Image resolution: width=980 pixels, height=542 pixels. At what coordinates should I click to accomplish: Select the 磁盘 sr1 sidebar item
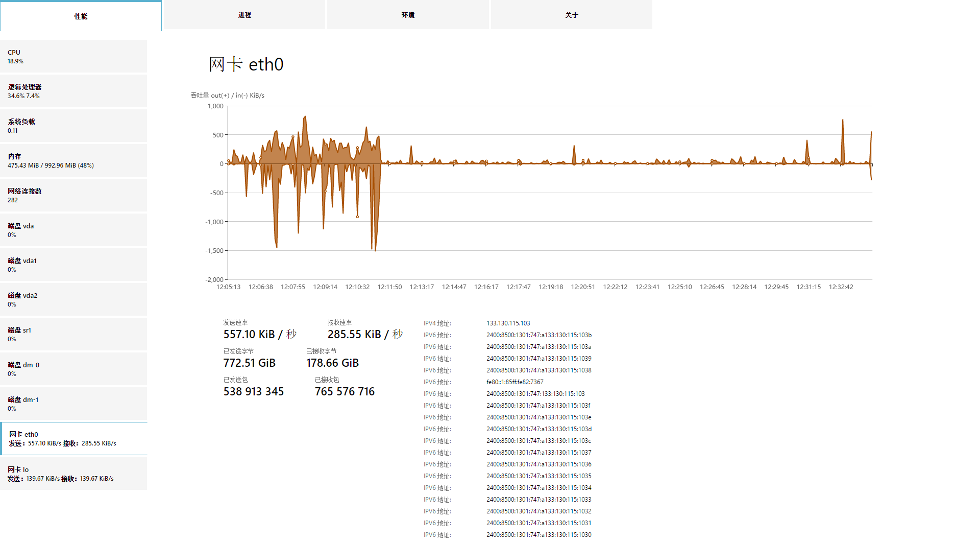pyautogui.click(x=73, y=334)
